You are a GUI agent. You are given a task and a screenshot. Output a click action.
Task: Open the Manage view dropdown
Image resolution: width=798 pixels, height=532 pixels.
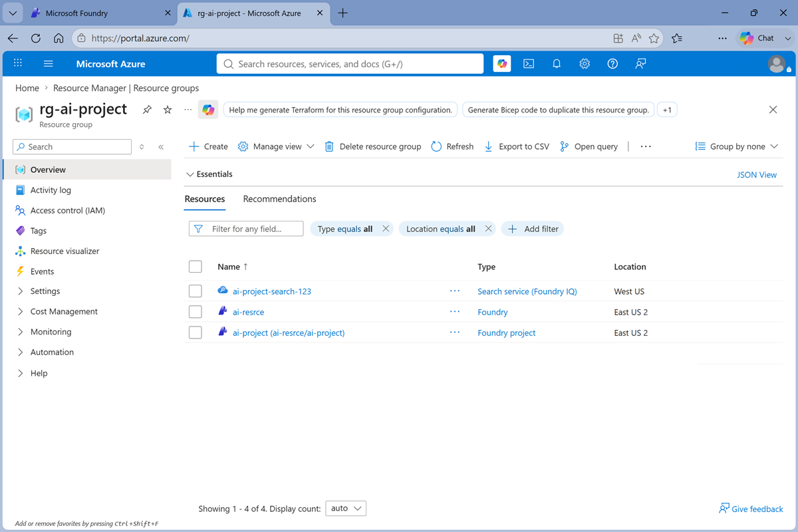276,146
